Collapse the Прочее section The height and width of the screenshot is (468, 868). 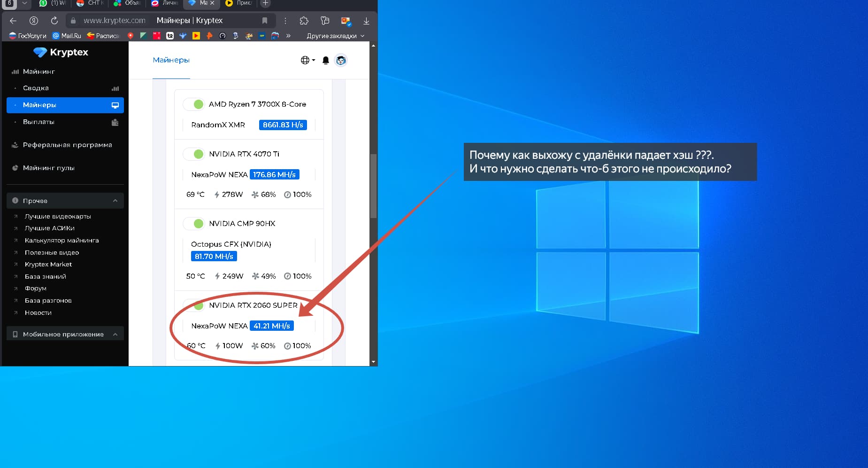click(x=65, y=201)
